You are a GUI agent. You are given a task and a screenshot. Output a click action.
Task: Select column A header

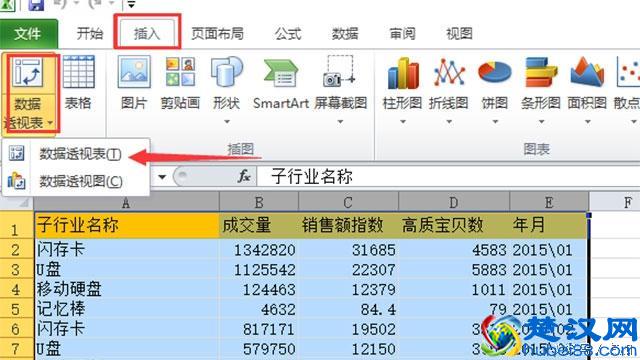pos(127,202)
